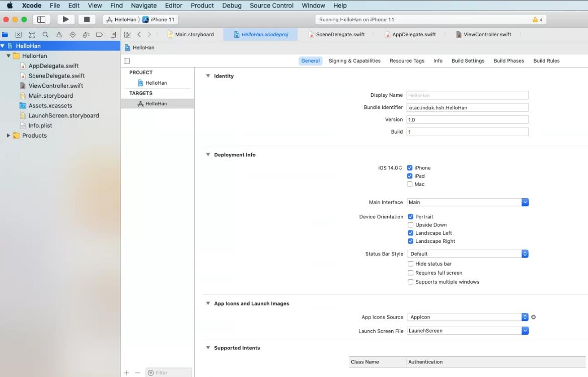Click the yellow warning badge showing 4 issues

(537, 20)
